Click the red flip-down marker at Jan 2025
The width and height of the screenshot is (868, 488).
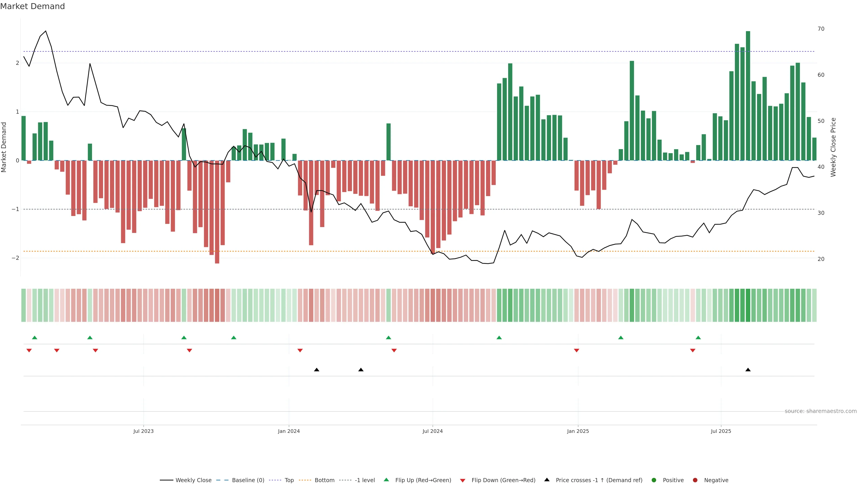pos(577,351)
